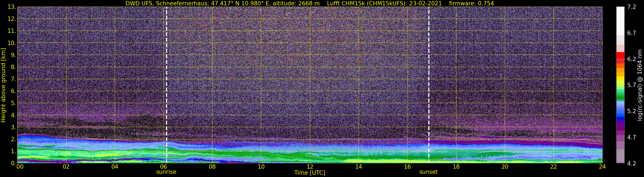Click the height axis tick label '0.'

pyautogui.click(x=13, y=163)
